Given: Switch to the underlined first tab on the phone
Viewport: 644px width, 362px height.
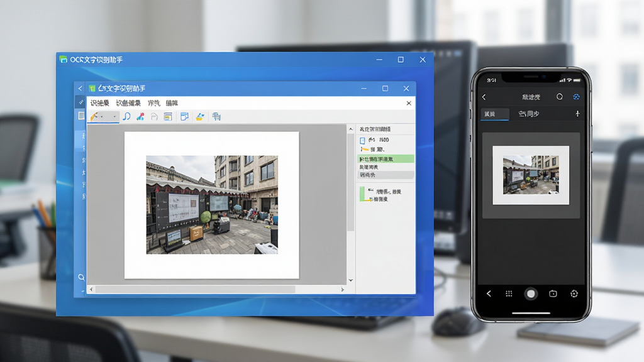Looking at the screenshot, I should (x=494, y=114).
